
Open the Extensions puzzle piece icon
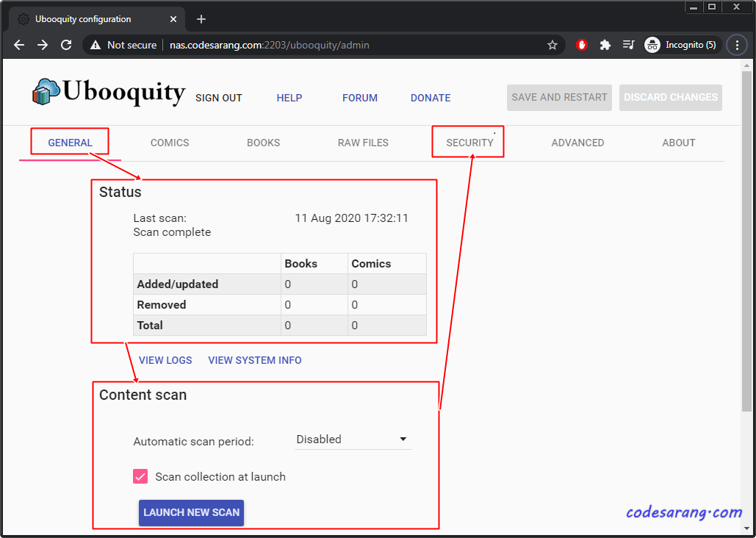605,45
